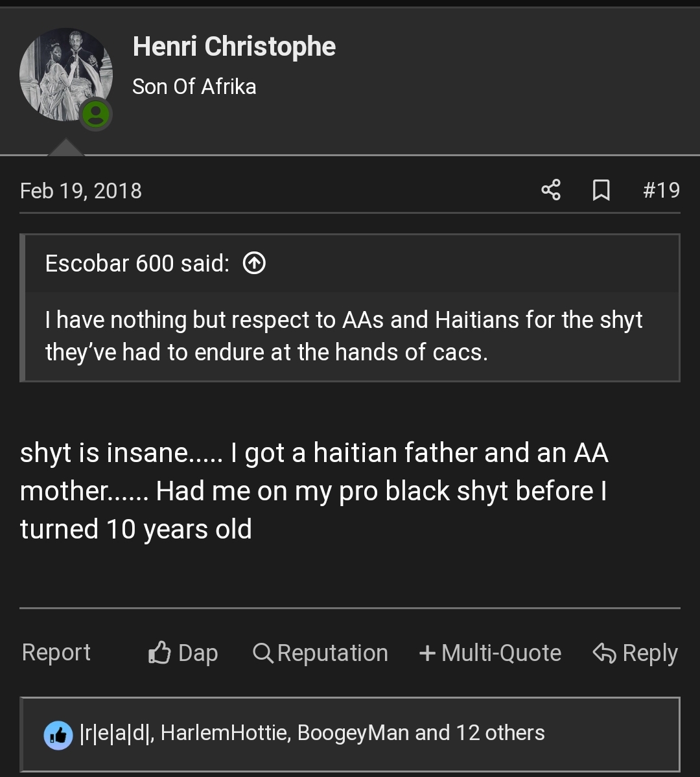The image size is (700, 777).
Task: Open Henri Christophe's profile via username
Action: click(234, 47)
